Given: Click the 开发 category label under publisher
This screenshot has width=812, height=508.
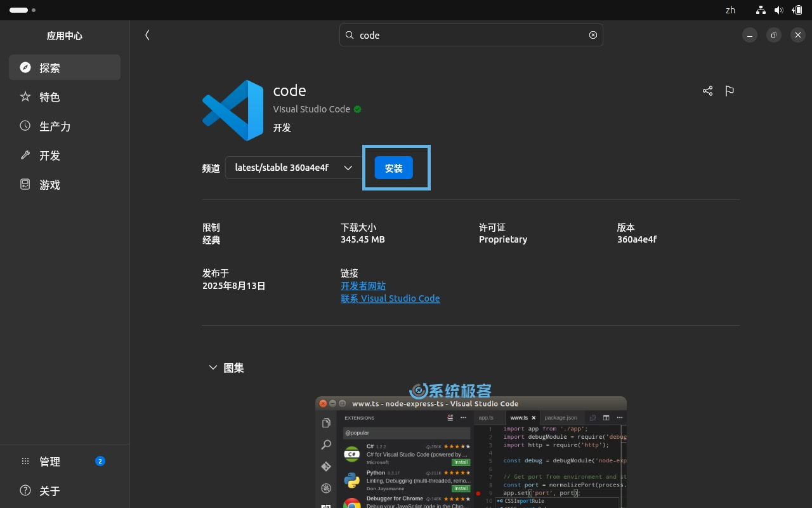Looking at the screenshot, I should pyautogui.click(x=282, y=128).
